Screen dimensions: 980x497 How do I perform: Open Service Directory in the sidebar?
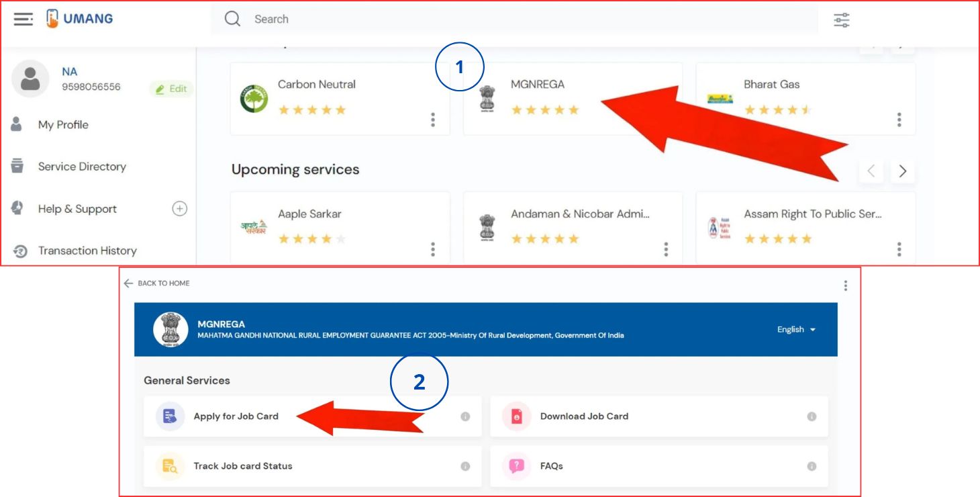[x=82, y=167]
